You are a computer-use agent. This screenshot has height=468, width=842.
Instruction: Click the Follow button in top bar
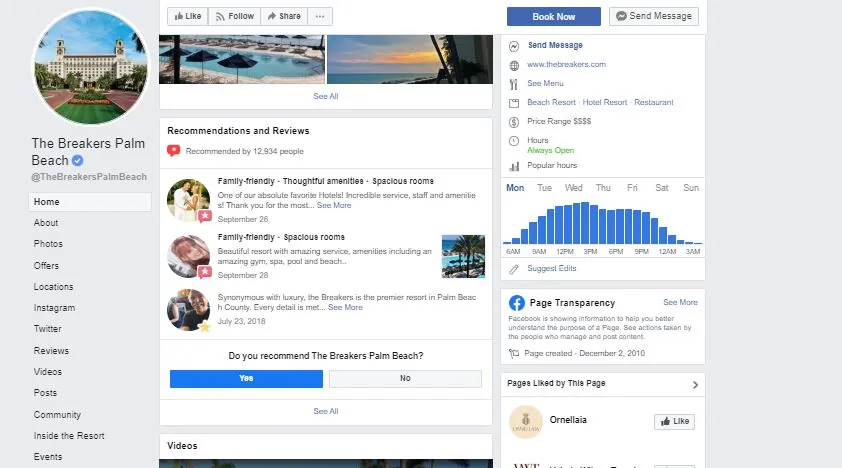pyautogui.click(x=235, y=16)
